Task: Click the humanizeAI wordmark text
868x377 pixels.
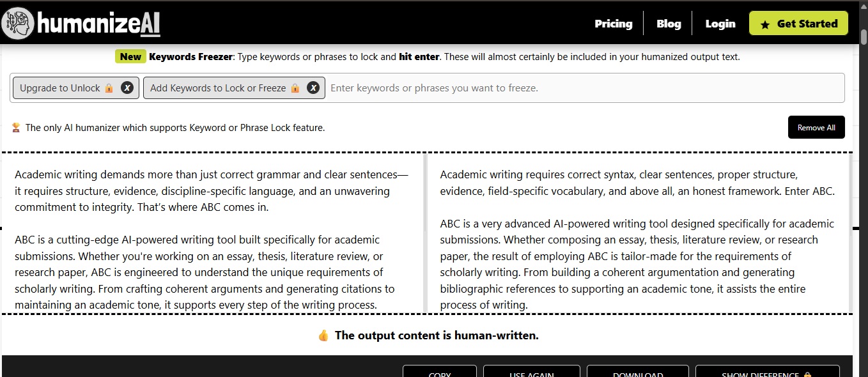Action: [98, 24]
